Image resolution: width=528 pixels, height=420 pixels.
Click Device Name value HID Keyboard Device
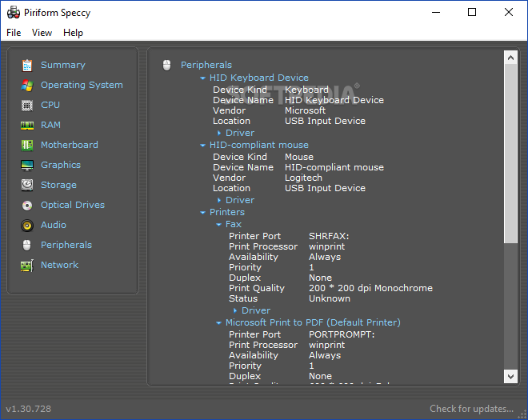(x=334, y=100)
